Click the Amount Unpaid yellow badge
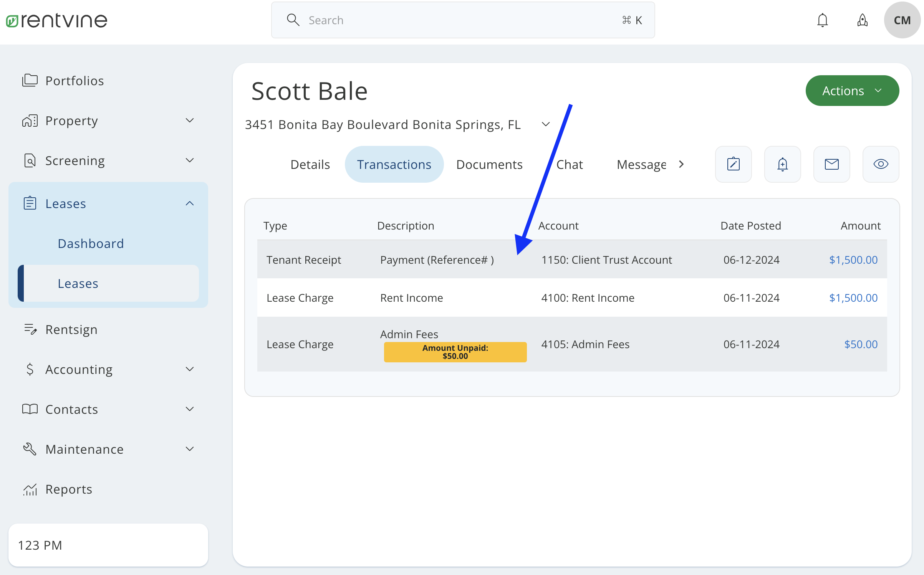The width and height of the screenshot is (924, 575). (455, 352)
